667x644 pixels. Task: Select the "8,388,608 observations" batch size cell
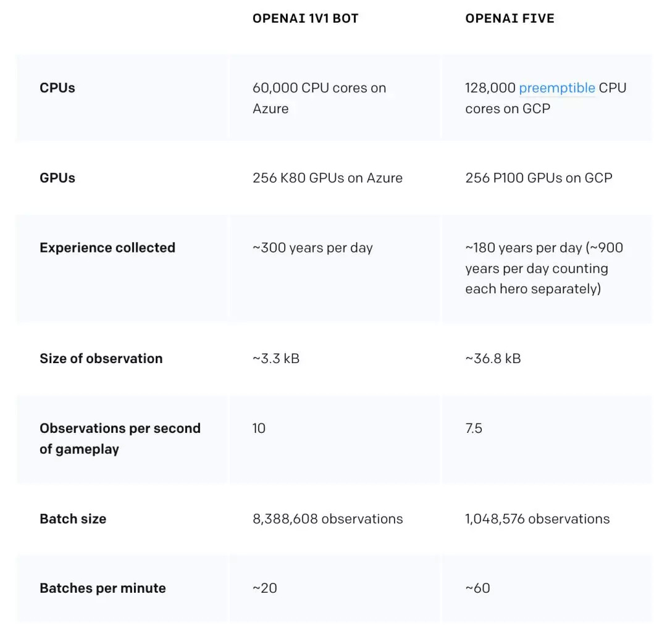click(x=327, y=519)
